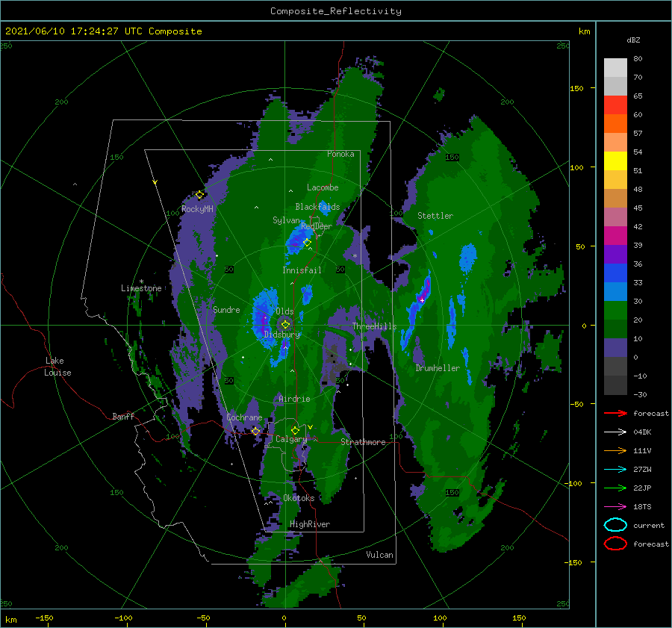Click the Olds city label
Image resolution: width=672 pixels, height=628 pixels.
[x=284, y=311]
